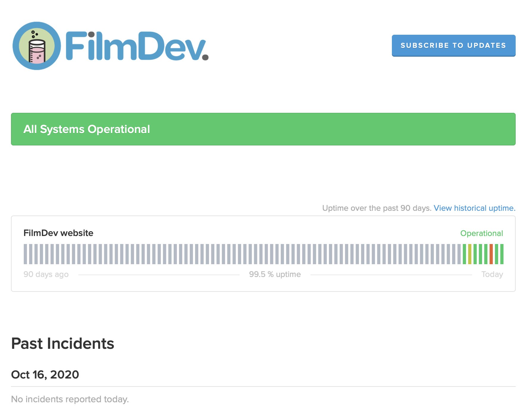Click the 99.5 % uptime label
The height and width of the screenshot is (415, 532).
[x=275, y=274]
